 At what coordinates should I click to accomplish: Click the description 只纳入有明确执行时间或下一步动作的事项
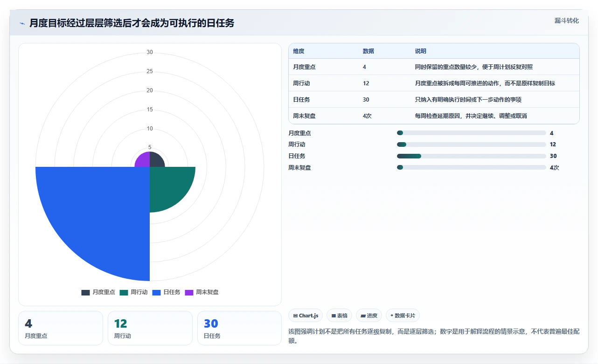468,100
